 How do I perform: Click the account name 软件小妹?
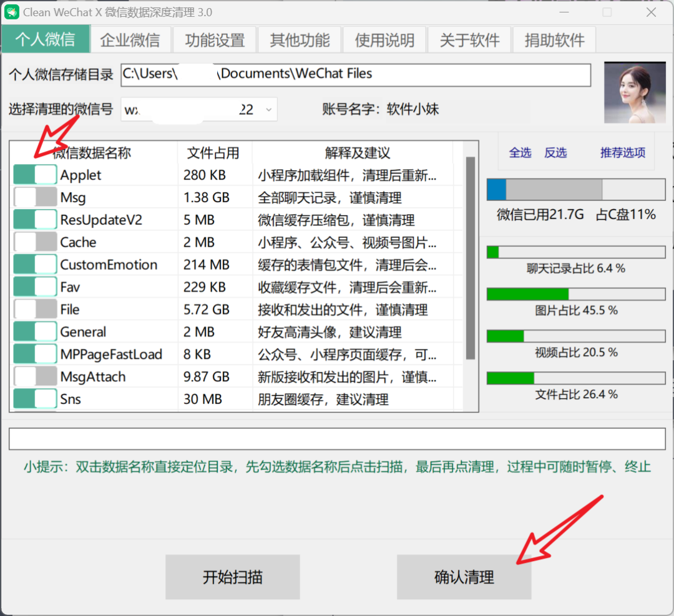coord(413,109)
